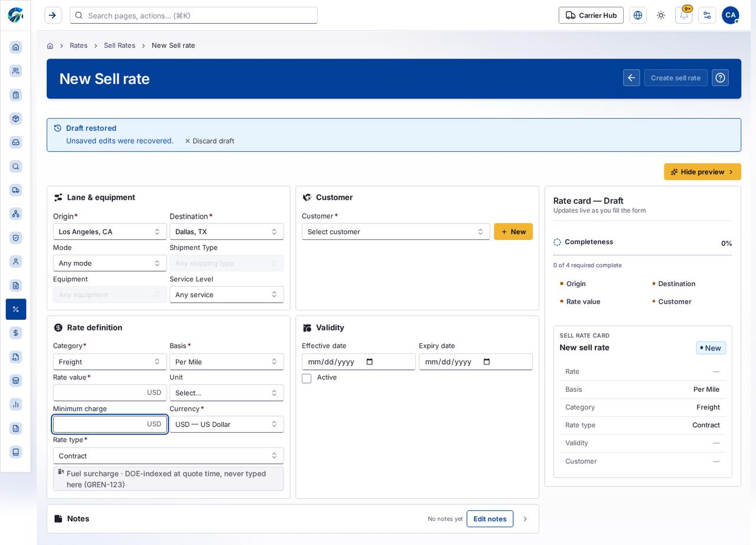Open the notifications bell icon
This screenshot has height=545, width=756.
coord(684,15)
